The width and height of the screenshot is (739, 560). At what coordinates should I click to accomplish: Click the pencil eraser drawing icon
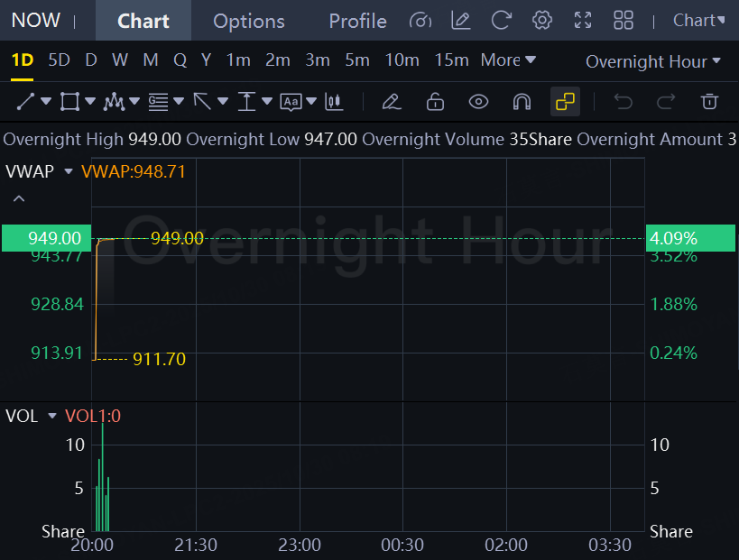point(392,102)
